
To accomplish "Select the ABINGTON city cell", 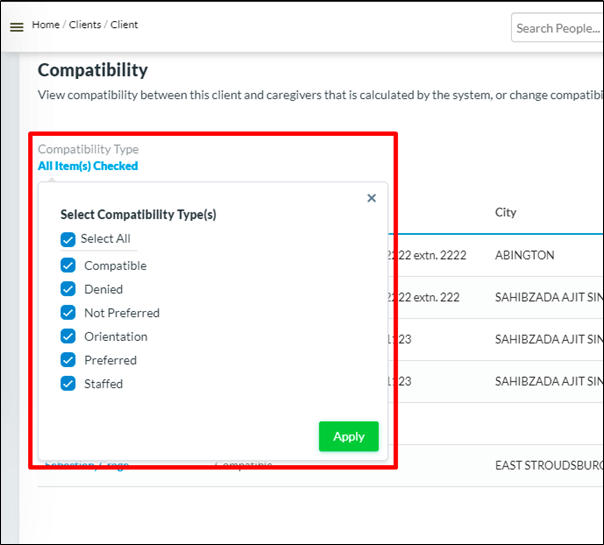I will tap(524, 255).
